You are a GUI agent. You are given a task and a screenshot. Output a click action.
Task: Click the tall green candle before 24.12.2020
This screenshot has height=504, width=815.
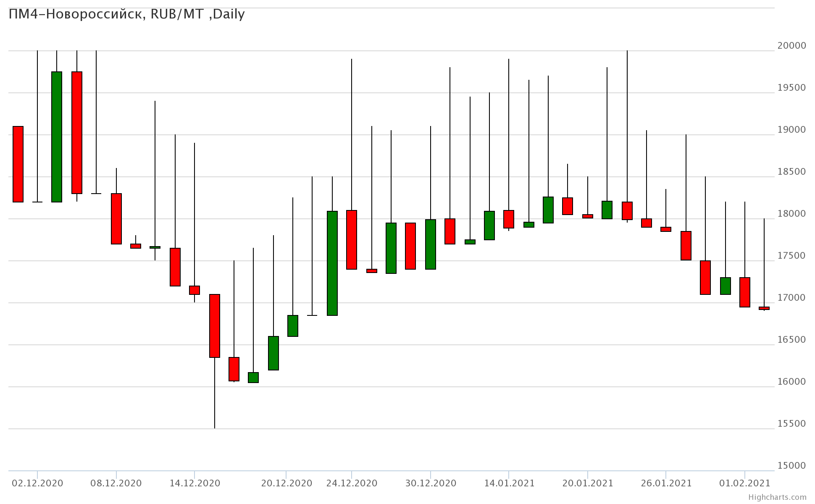pyautogui.click(x=332, y=263)
